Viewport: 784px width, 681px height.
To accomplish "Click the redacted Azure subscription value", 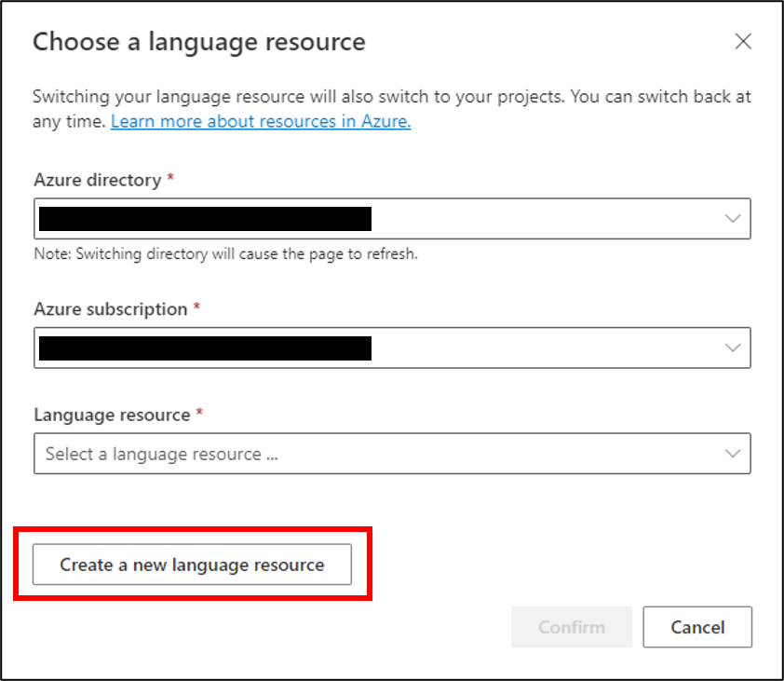I will point(205,347).
